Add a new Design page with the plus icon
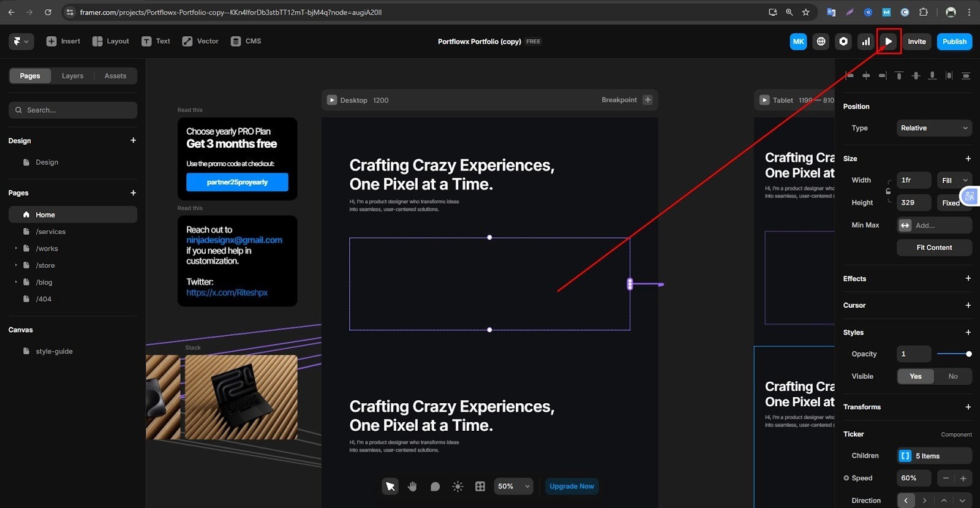The height and width of the screenshot is (508, 980). coord(133,140)
